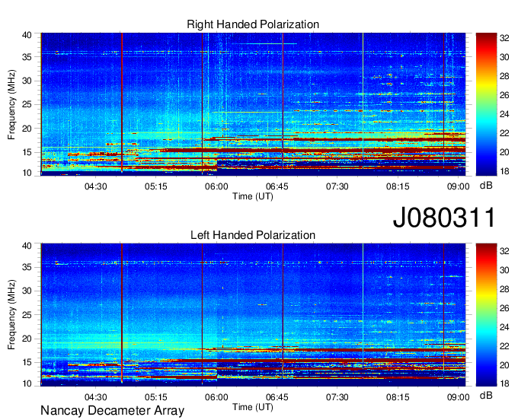The width and height of the screenshot is (518, 420).
Task: Click the 30 label on upper color bar
Action: [x=504, y=57]
